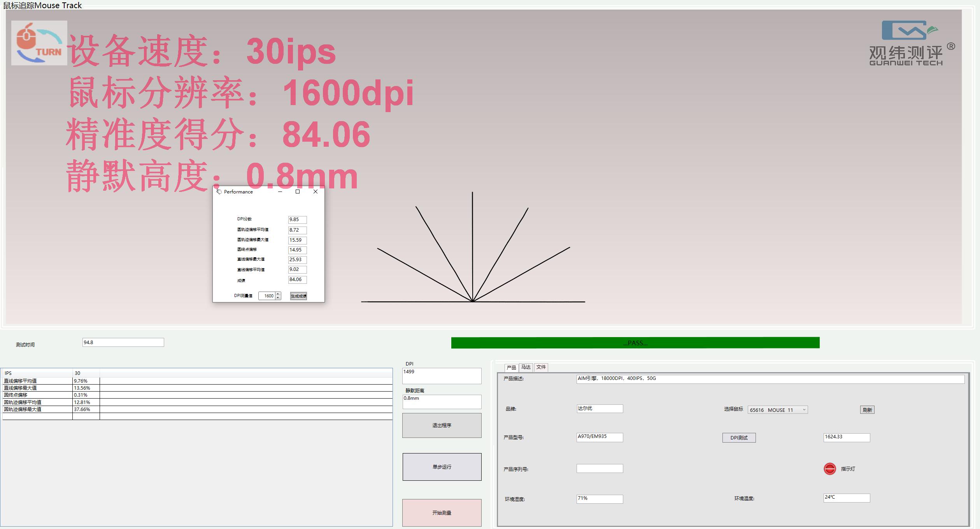980x529 pixels.
Task: Increase DPI测量值 with up arrow
Action: tap(278, 294)
